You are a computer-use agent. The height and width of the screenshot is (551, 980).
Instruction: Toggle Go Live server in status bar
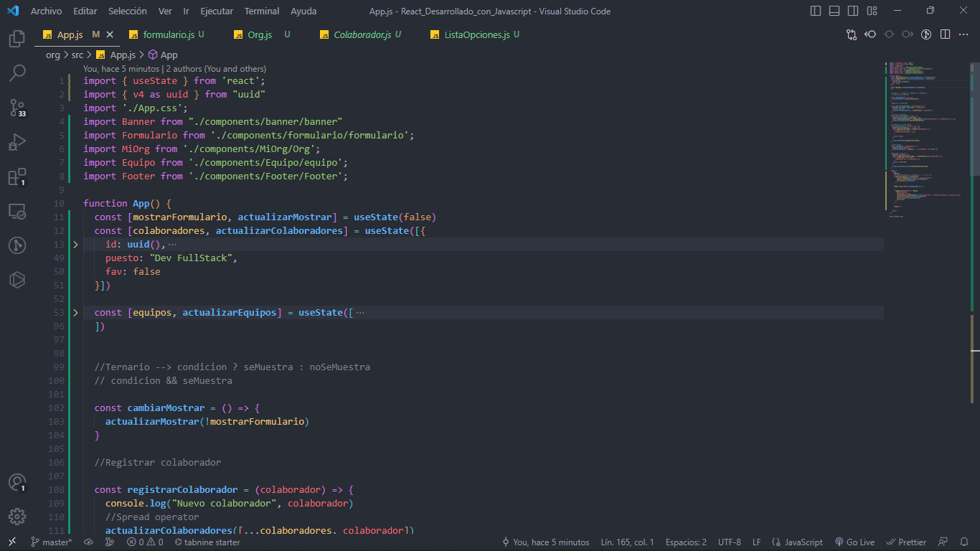pyautogui.click(x=854, y=542)
